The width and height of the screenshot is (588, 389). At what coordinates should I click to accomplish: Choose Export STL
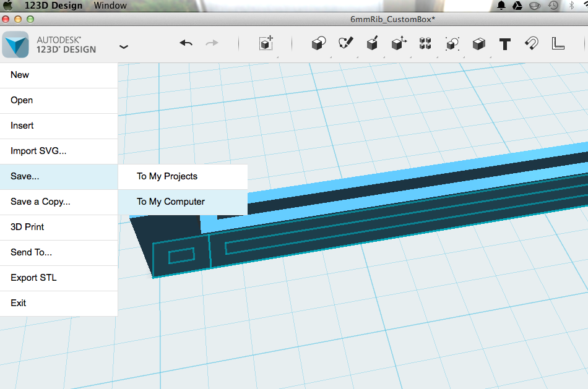click(59, 278)
